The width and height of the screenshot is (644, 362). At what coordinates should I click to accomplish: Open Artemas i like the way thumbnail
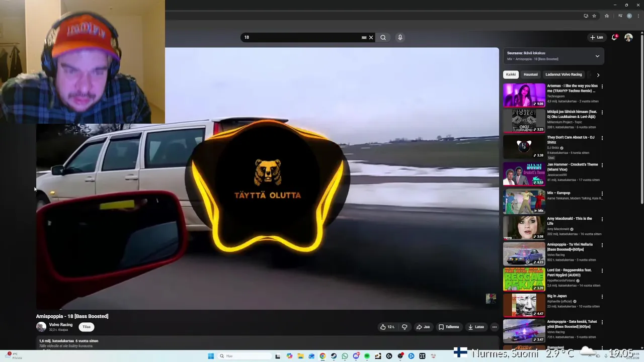coord(524,95)
